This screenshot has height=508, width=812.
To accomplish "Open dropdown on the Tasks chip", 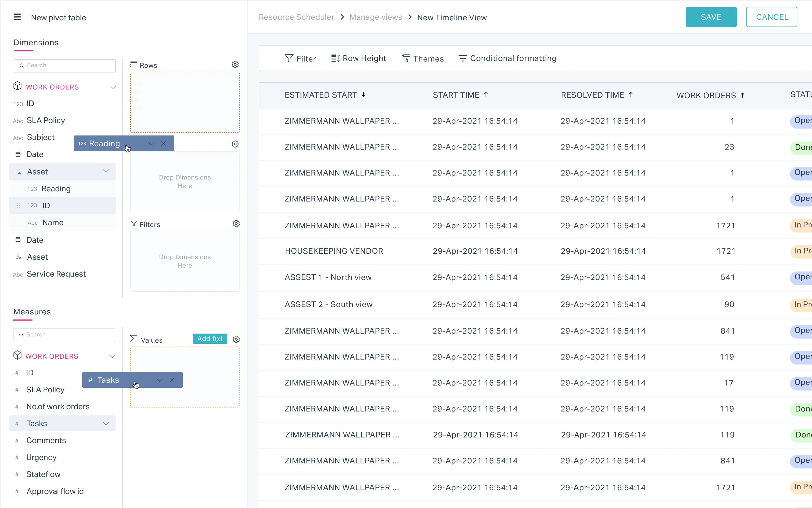I will click(160, 380).
